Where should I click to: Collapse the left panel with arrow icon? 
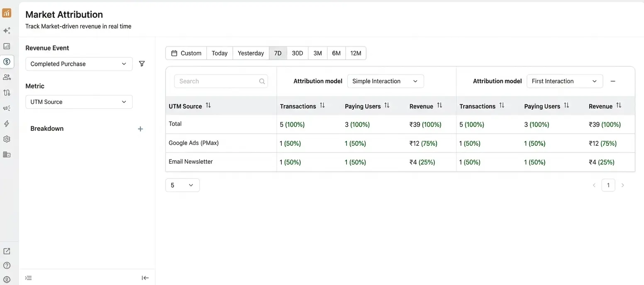coord(145,278)
